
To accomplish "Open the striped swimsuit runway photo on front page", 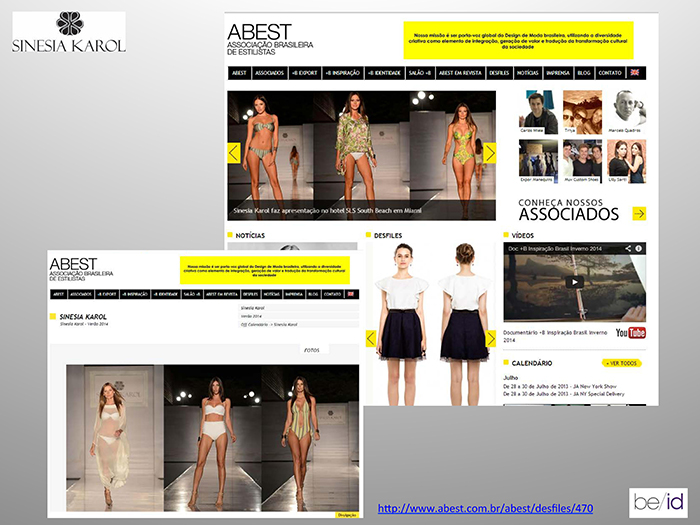I will [310, 438].
